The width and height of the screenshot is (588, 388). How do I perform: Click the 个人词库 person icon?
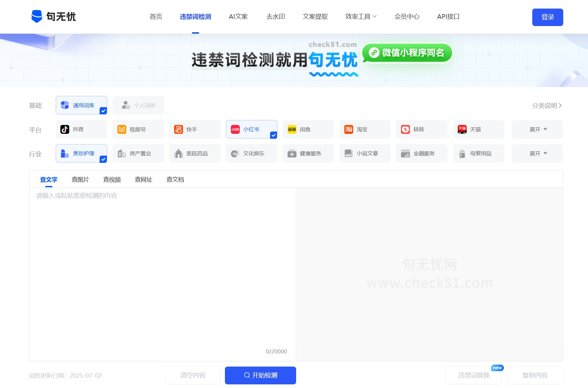126,105
